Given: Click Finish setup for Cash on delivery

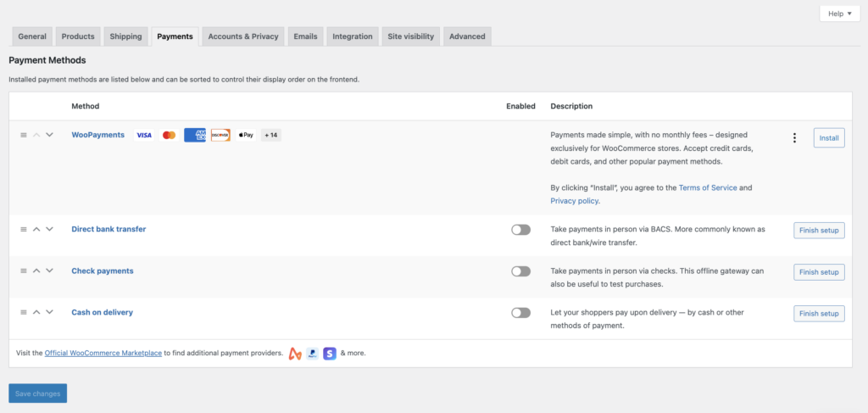Looking at the screenshot, I should [819, 314].
